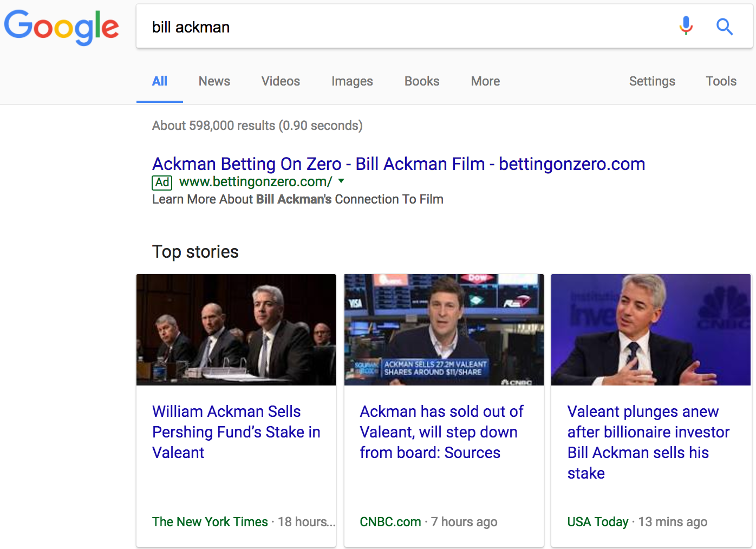Click the Ad badge next to bettingonzero URL
The height and width of the screenshot is (549, 756).
click(x=162, y=182)
